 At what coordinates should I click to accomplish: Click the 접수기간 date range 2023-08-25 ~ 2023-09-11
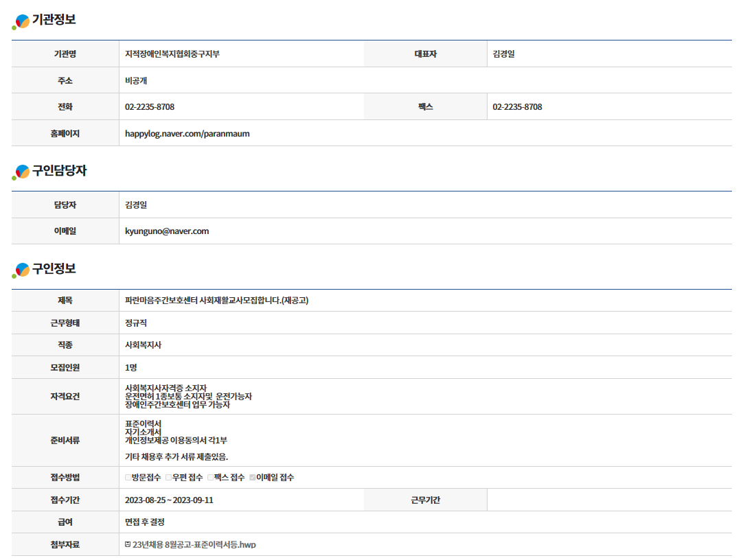169,500
